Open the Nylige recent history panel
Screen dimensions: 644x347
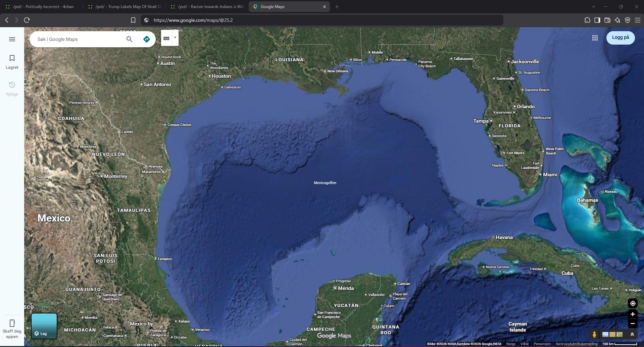pos(12,89)
